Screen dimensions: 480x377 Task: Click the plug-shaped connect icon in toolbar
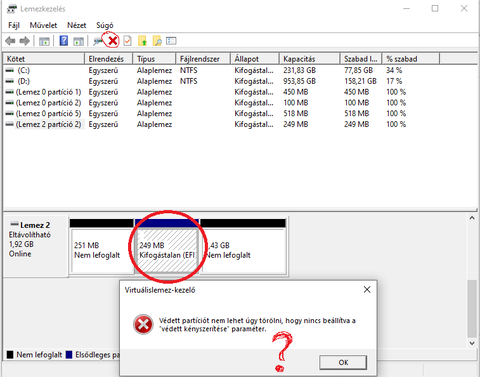[x=98, y=41]
